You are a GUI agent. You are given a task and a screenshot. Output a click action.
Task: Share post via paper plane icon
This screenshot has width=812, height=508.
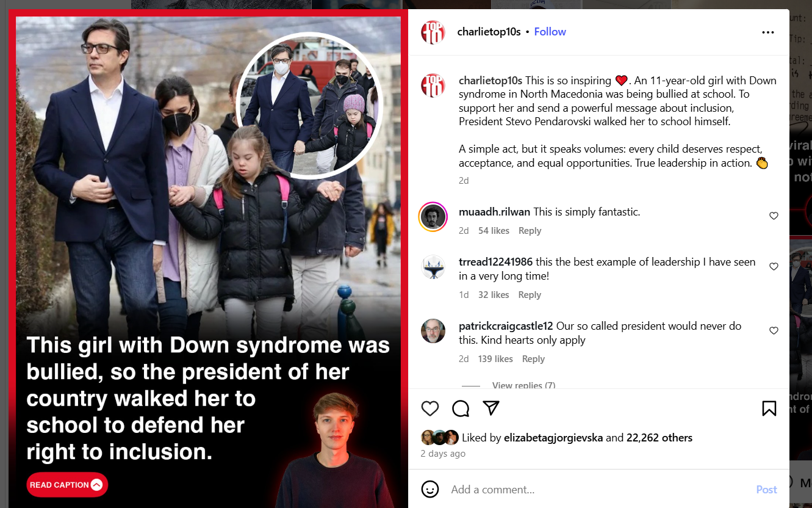[491, 408]
